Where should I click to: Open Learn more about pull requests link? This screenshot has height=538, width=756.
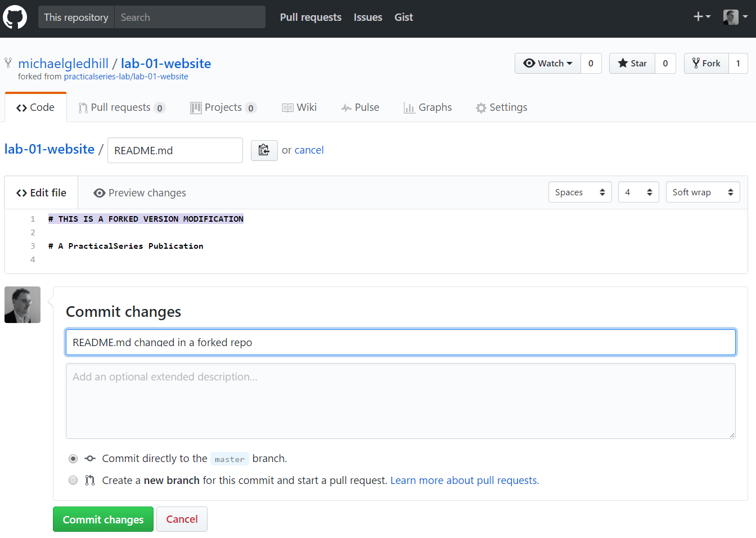click(x=465, y=481)
